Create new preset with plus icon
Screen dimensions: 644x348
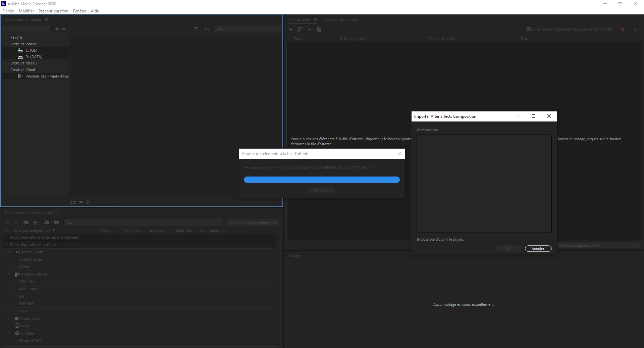click(7, 223)
